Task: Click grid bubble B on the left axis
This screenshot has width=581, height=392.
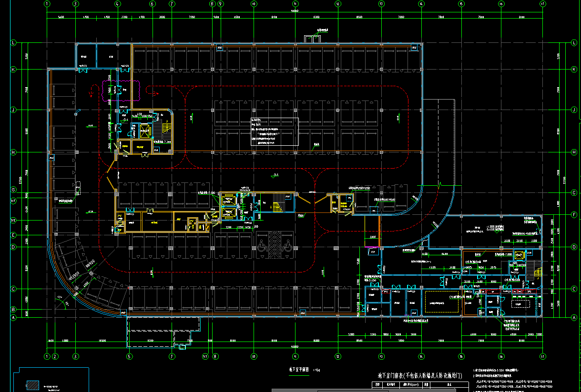Action: 14,310
